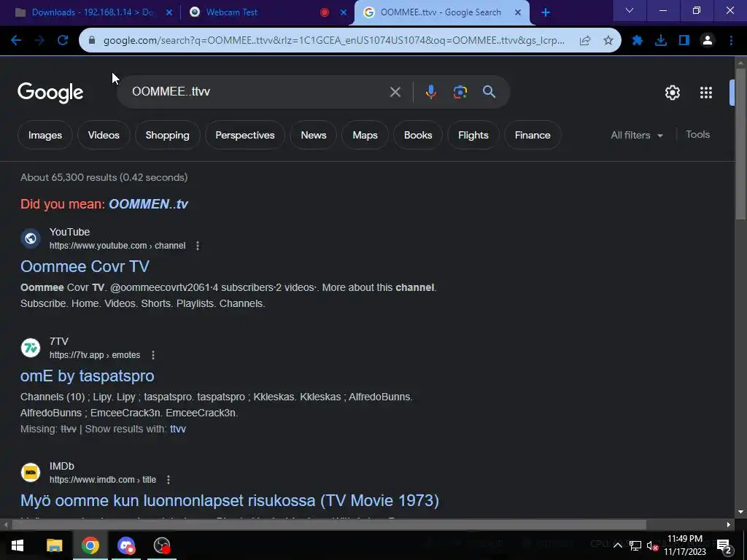Screen dimensions: 747x560
Task: Open Google quick settings gear
Action: 672,93
